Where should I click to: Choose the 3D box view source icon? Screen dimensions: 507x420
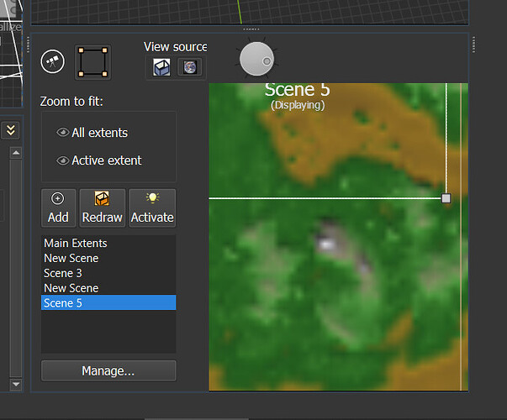[x=161, y=67]
